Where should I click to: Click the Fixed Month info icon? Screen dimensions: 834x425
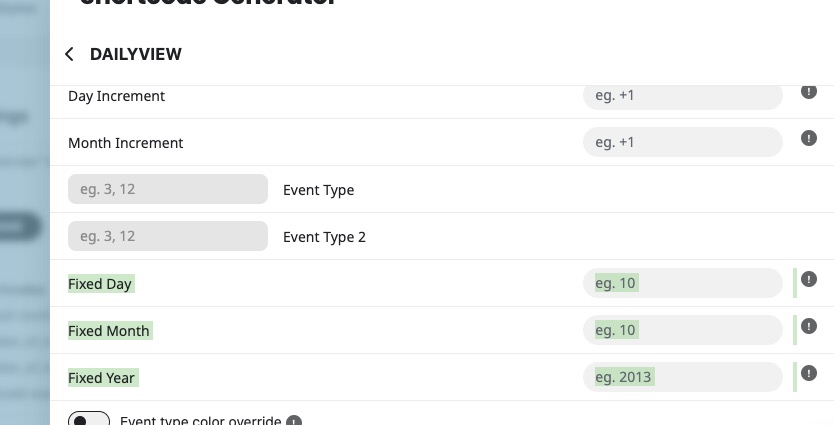(x=808, y=326)
